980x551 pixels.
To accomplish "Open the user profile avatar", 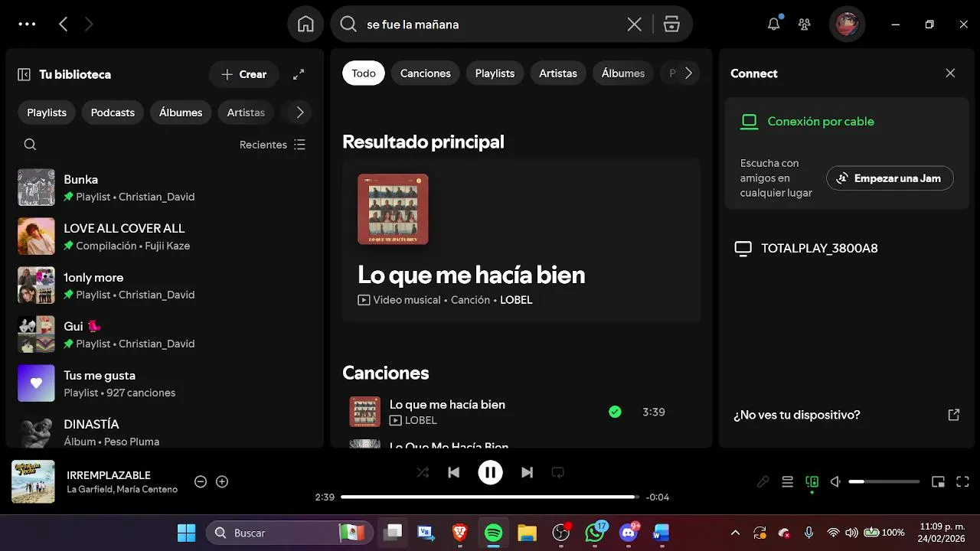I will coord(847,24).
